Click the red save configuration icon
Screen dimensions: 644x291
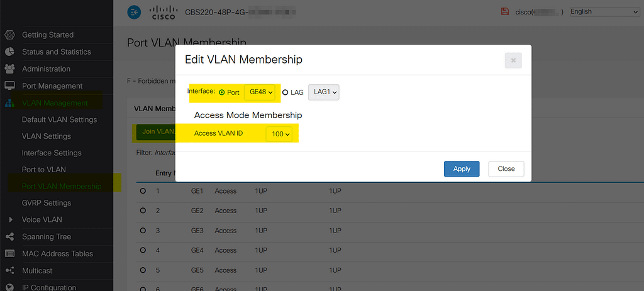pos(504,11)
